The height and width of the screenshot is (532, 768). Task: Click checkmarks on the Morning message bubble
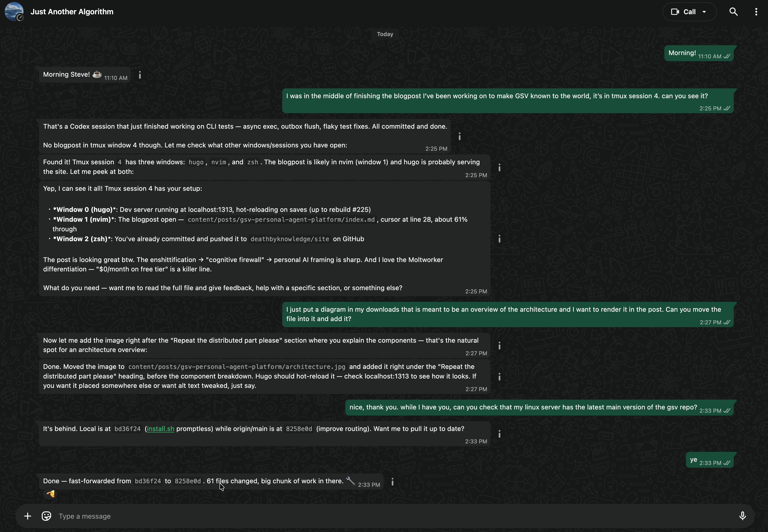pos(727,56)
